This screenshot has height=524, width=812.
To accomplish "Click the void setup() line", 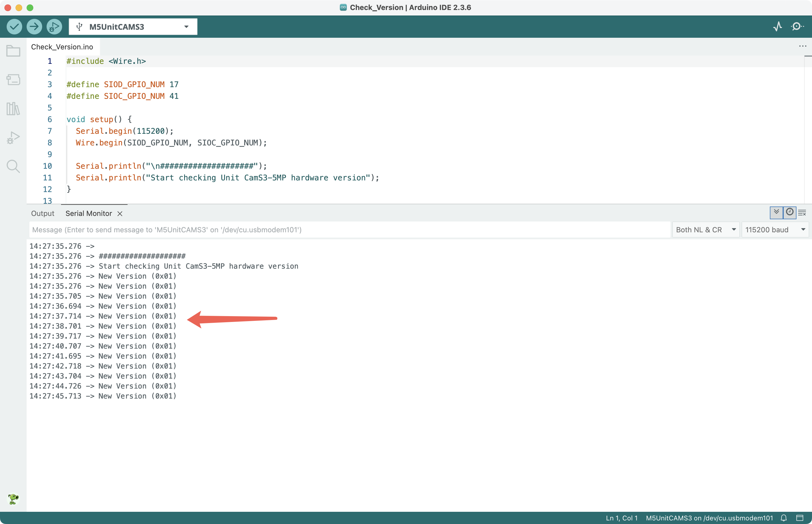I will coord(99,119).
